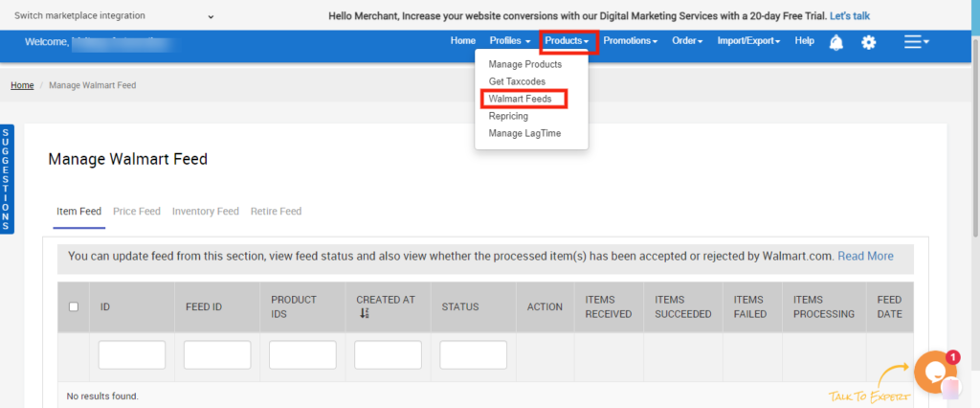Open the chat support bubble
Viewport: 980px width, 408px height.
pos(934,373)
